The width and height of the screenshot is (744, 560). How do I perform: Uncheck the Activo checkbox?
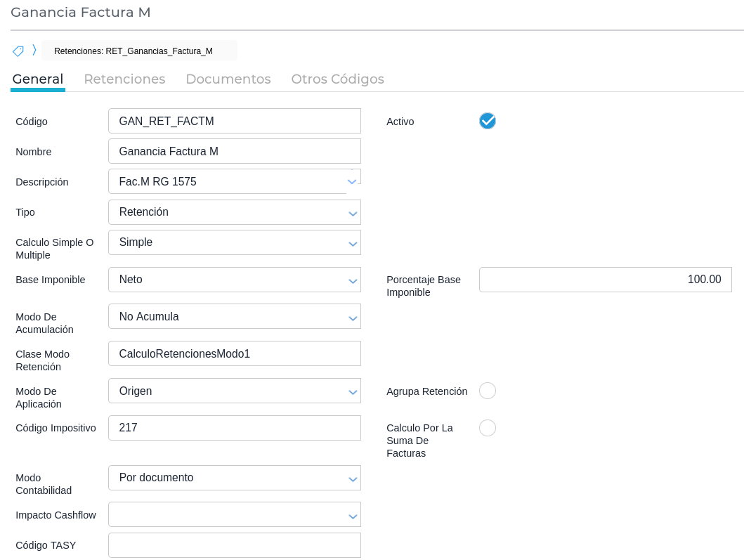(488, 121)
